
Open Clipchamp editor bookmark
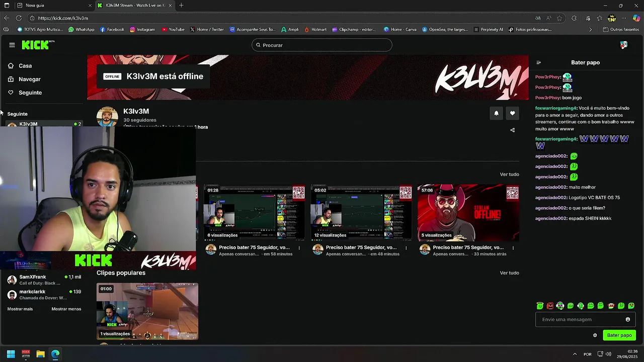point(354,30)
